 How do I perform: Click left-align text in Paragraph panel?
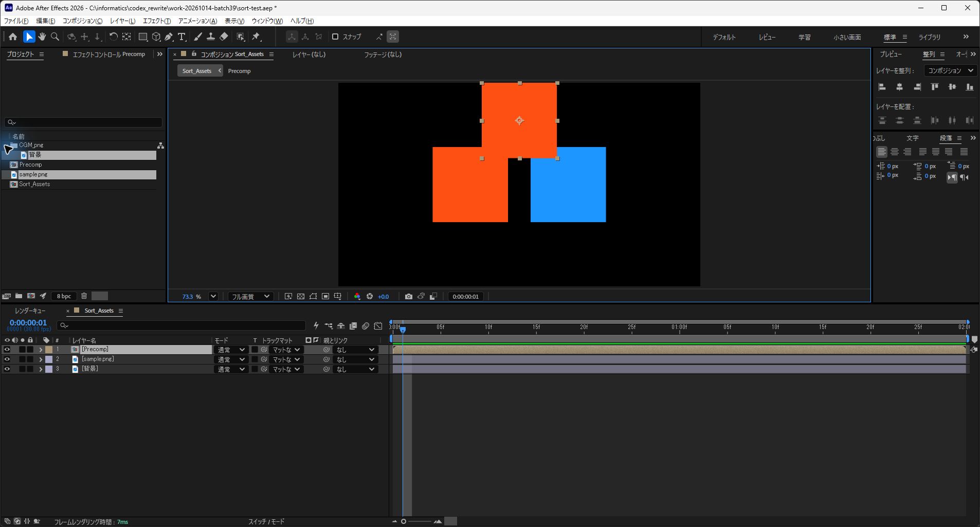(882, 152)
